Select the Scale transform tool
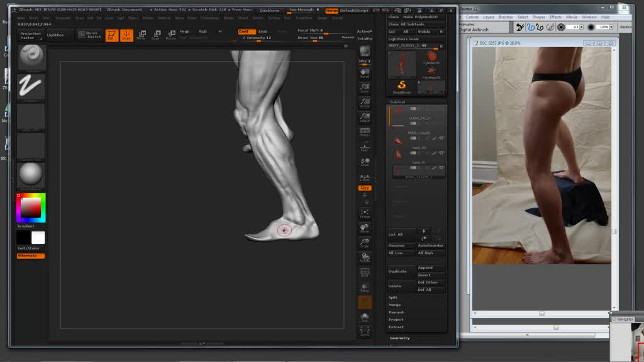 [156, 35]
